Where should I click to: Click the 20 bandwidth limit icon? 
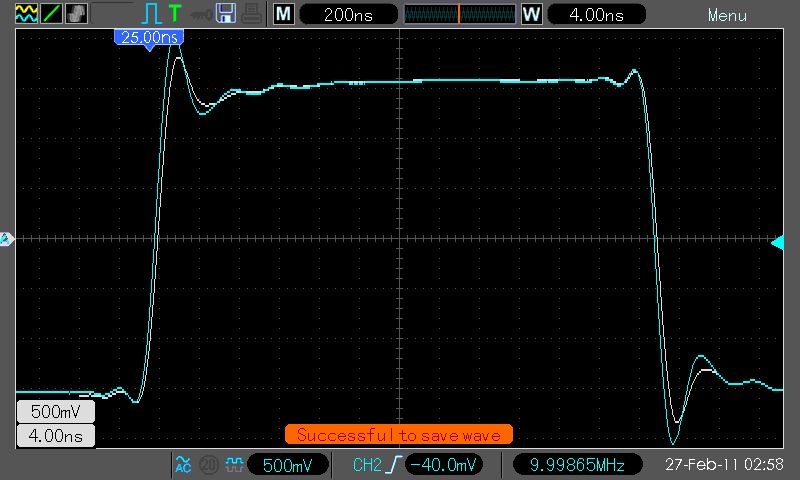click(x=208, y=465)
